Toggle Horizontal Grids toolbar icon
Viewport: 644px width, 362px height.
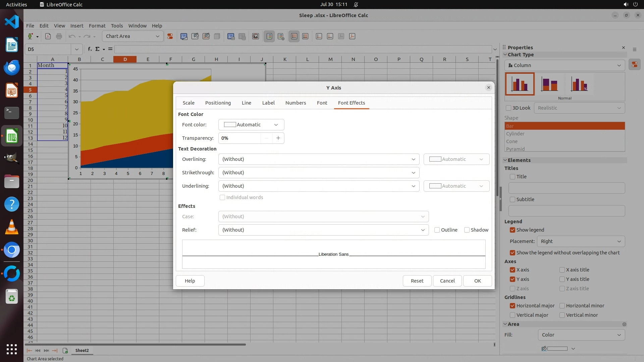[x=294, y=36]
